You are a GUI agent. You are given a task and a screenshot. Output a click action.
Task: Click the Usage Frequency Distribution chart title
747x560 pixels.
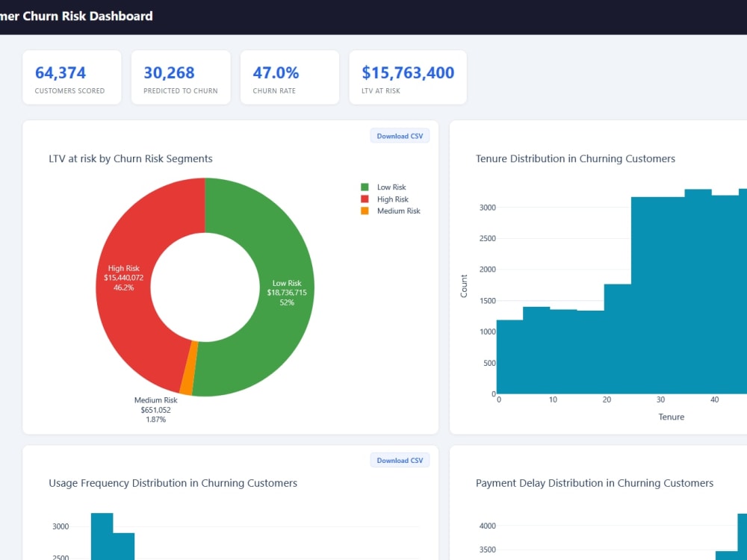[173, 483]
